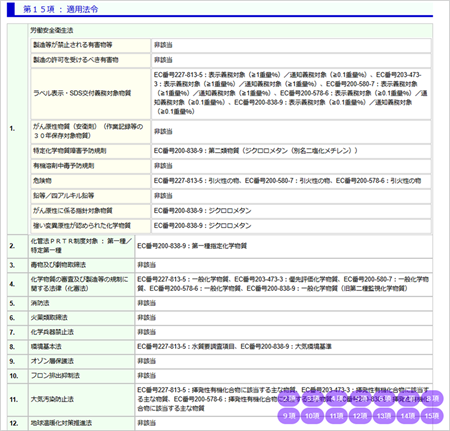Click 第一種指定化学物質 value in row 2

(x=219, y=246)
